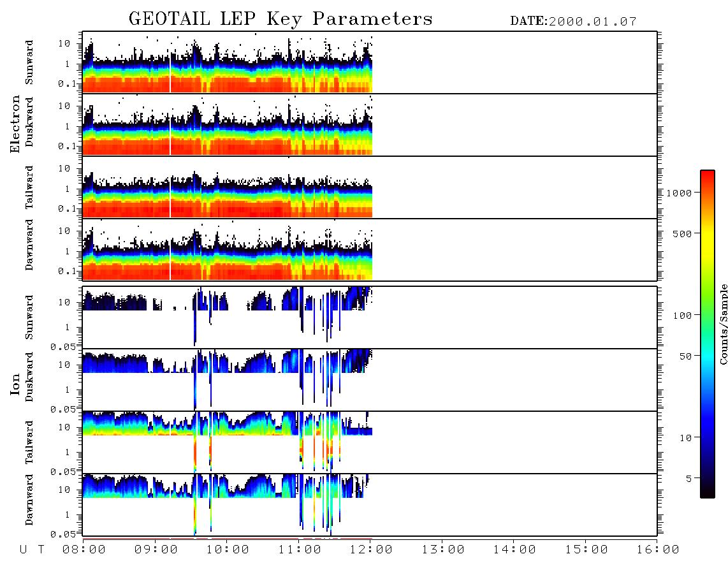
Task: Click the 100 colorbar tick label
Action: click(x=683, y=316)
